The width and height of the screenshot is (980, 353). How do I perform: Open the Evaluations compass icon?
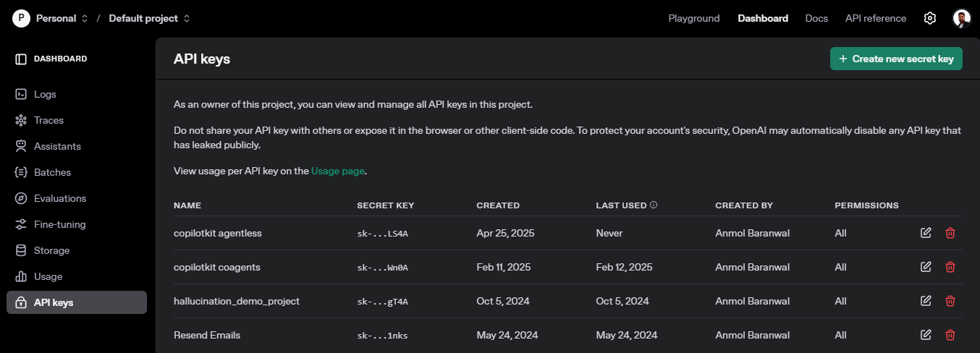(21, 198)
